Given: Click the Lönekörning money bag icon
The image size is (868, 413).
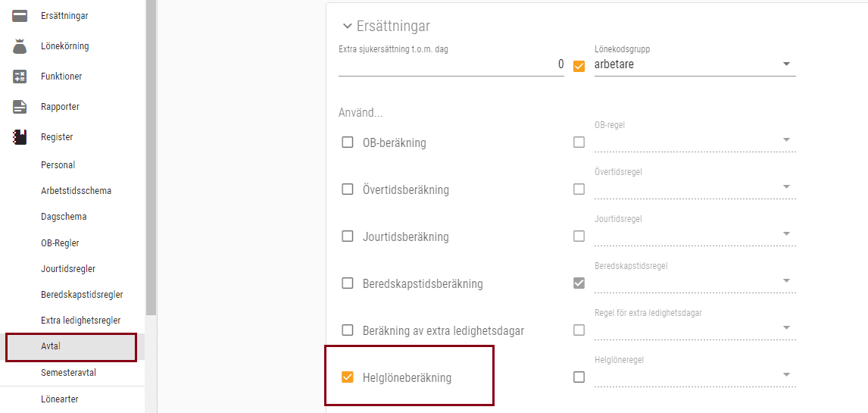Looking at the screenshot, I should tap(20, 46).
